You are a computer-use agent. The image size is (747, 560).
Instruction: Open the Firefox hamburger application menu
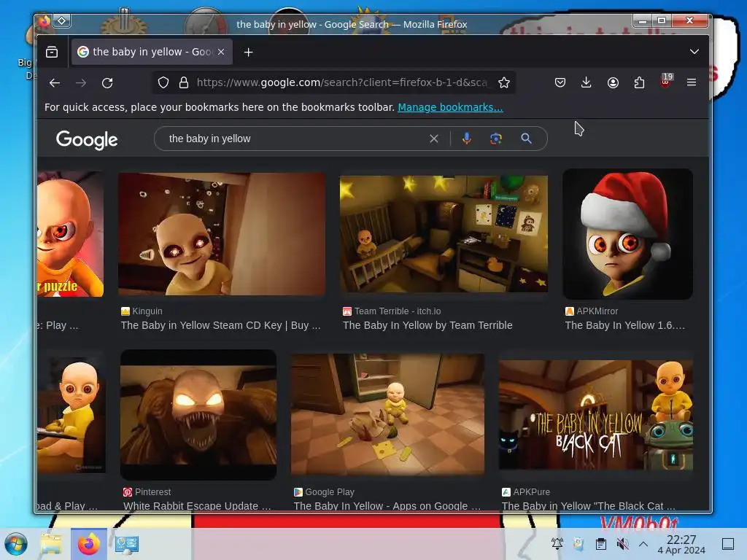(692, 83)
